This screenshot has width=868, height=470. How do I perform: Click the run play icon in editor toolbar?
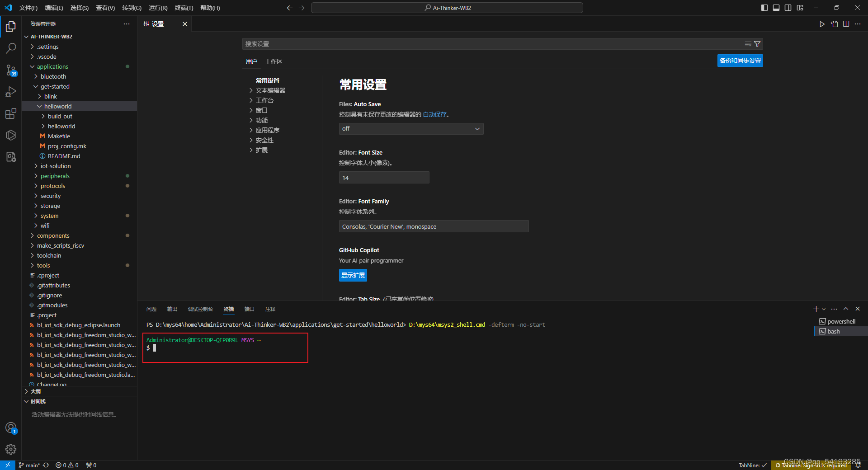822,24
